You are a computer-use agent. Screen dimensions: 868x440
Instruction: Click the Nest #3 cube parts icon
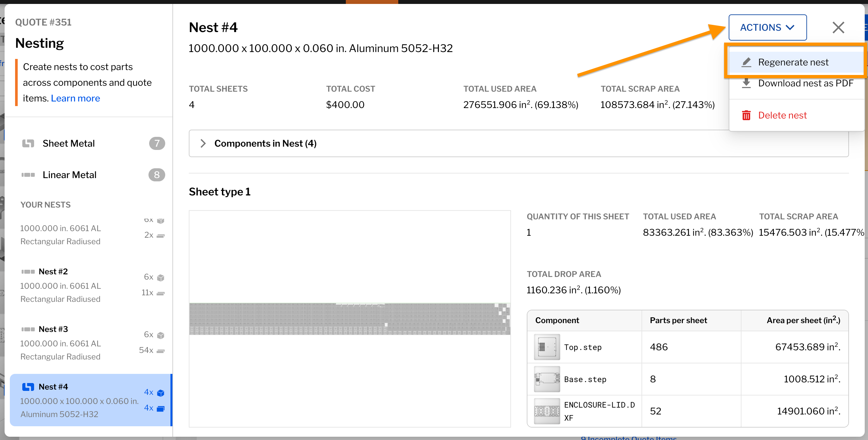point(161,335)
